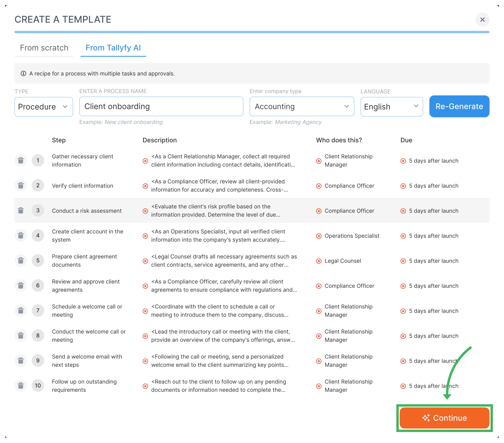The image size is (504, 443).
Task: Remove the due date on Prepare client agreement documents
Action: [x=403, y=261]
